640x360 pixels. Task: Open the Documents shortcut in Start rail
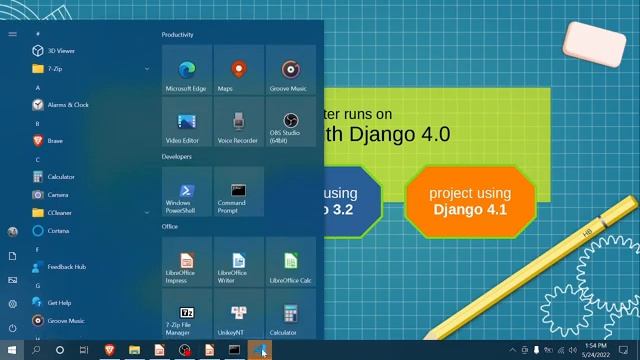(13, 256)
